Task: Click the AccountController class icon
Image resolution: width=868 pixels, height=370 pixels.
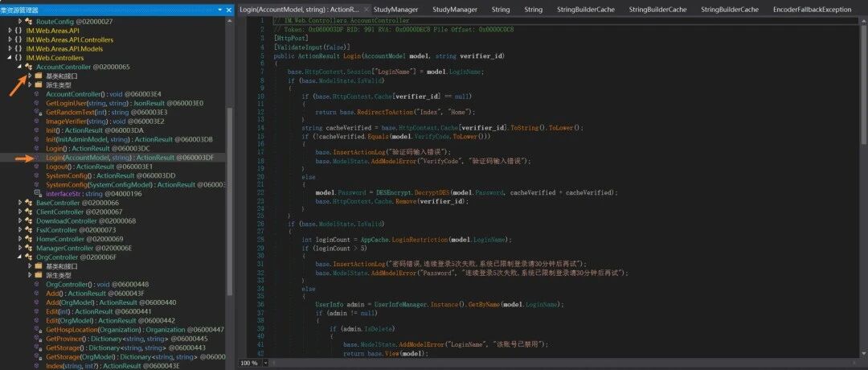Action: tap(29, 67)
